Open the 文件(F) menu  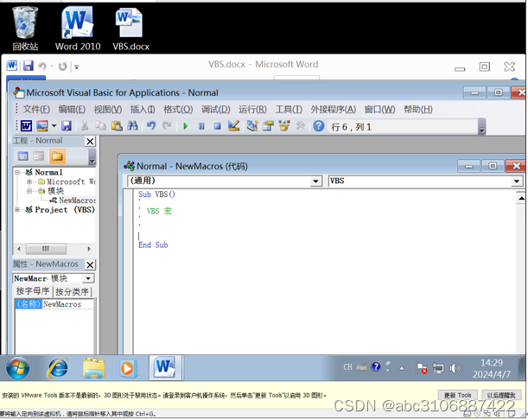36,110
